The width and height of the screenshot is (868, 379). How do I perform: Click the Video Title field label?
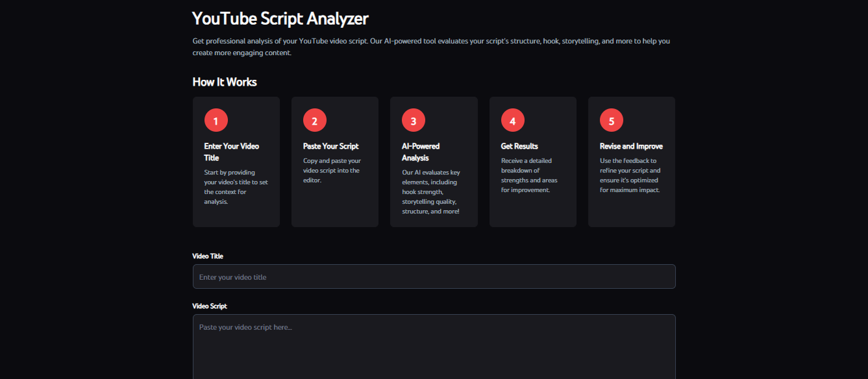click(x=208, y=256)
